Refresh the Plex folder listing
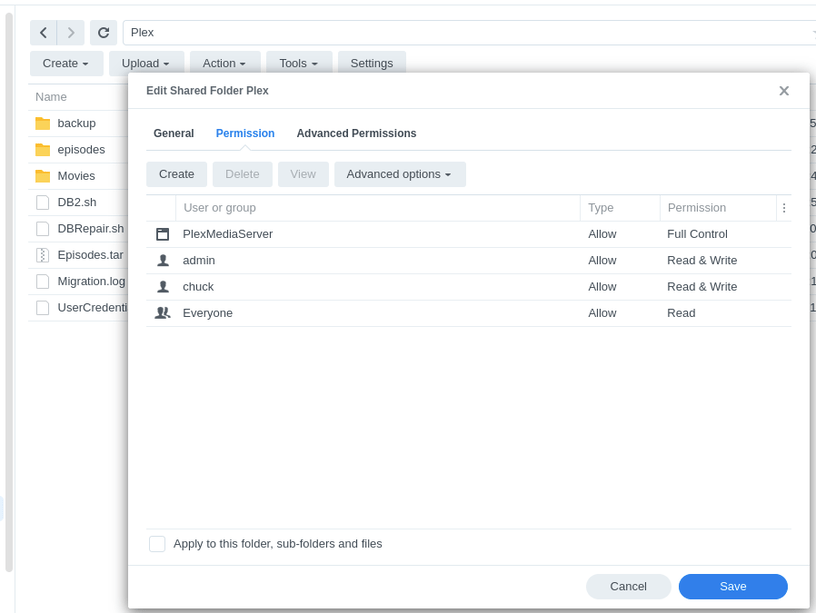 104,33
